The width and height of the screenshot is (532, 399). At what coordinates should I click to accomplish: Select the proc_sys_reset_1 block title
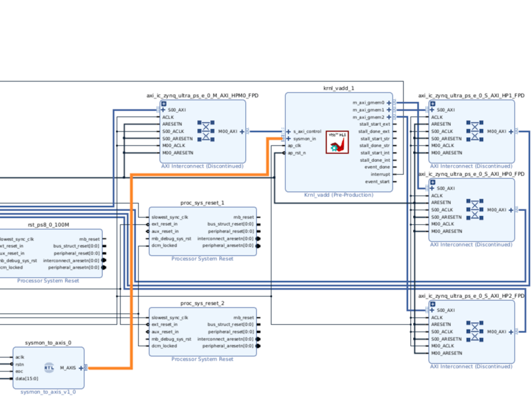pyautogui.click(x=202, y=203)
